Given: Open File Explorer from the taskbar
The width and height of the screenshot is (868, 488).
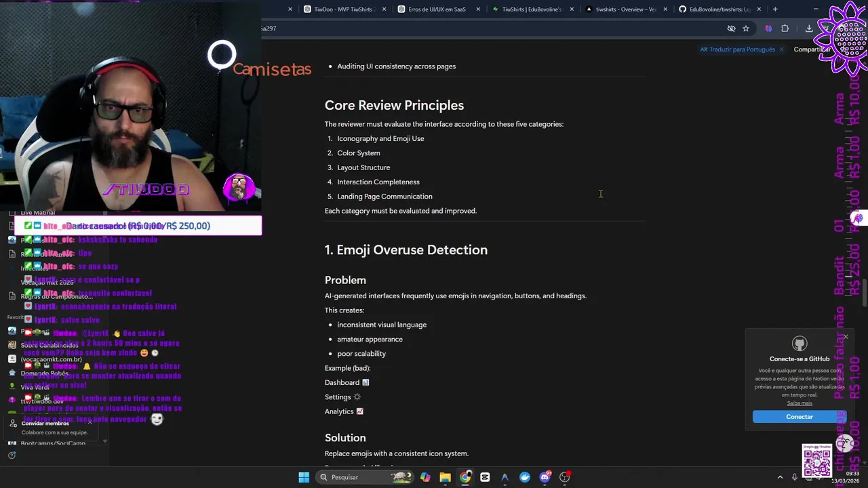Looking at the screenshot, I should 445,477.
